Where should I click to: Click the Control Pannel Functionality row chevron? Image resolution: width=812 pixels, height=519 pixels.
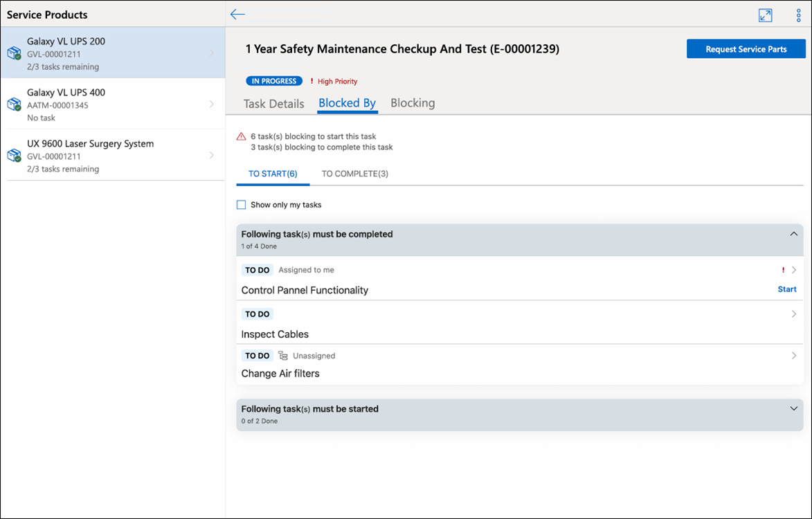[x=794, y=270]
